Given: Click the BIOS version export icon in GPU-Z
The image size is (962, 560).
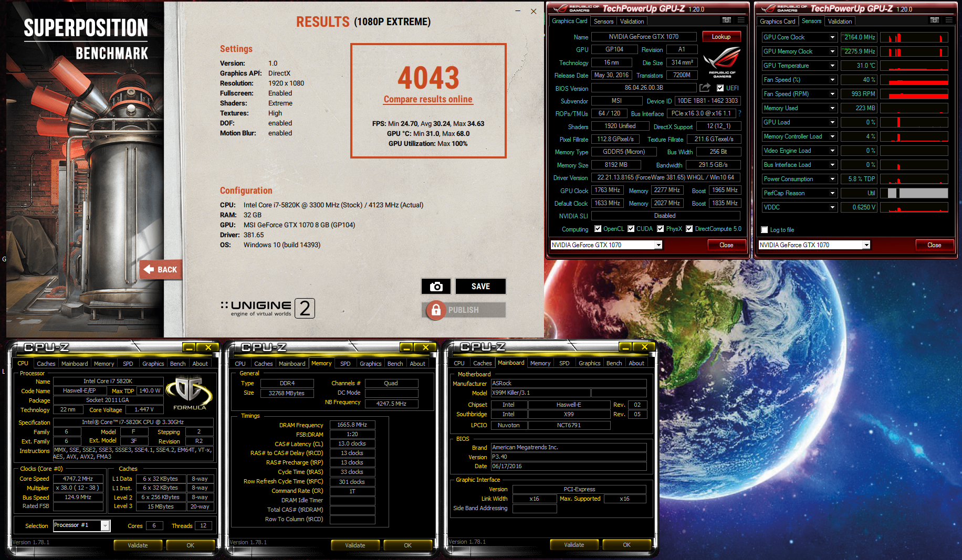Looking at the screenshot, I should (x=705, y=88).
